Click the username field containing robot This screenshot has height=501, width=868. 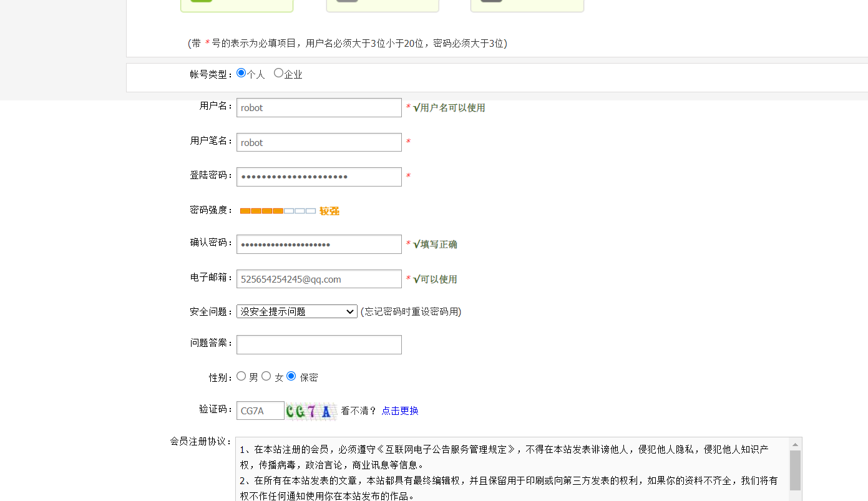pos(318,107)
